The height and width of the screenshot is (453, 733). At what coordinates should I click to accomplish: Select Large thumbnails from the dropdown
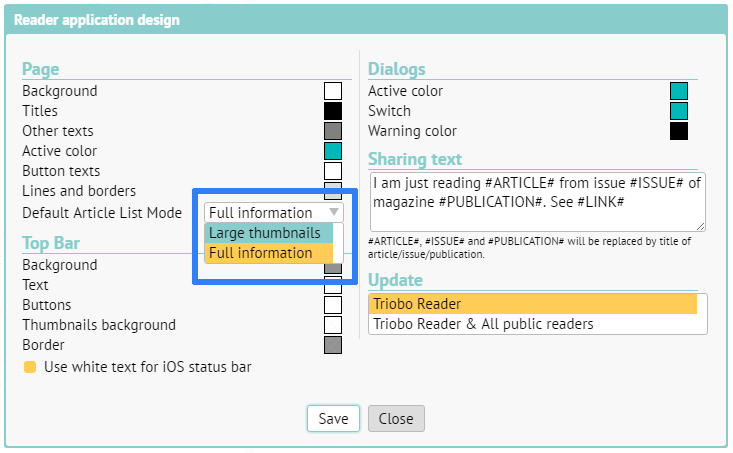point(265,232)
